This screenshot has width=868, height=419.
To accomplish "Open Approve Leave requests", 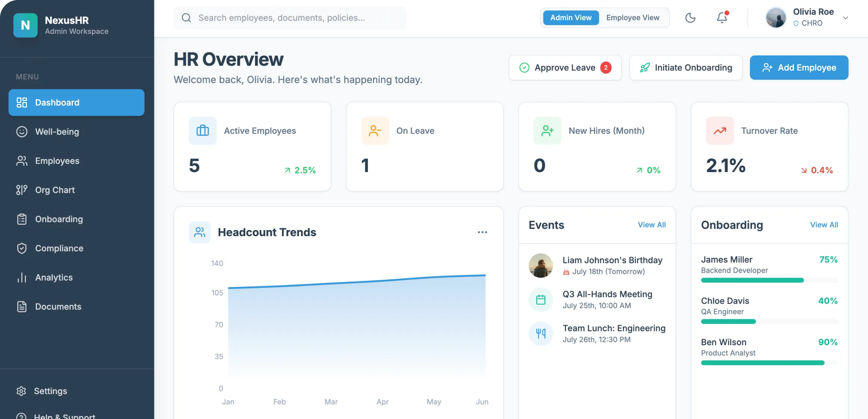I will coord(564,67).
